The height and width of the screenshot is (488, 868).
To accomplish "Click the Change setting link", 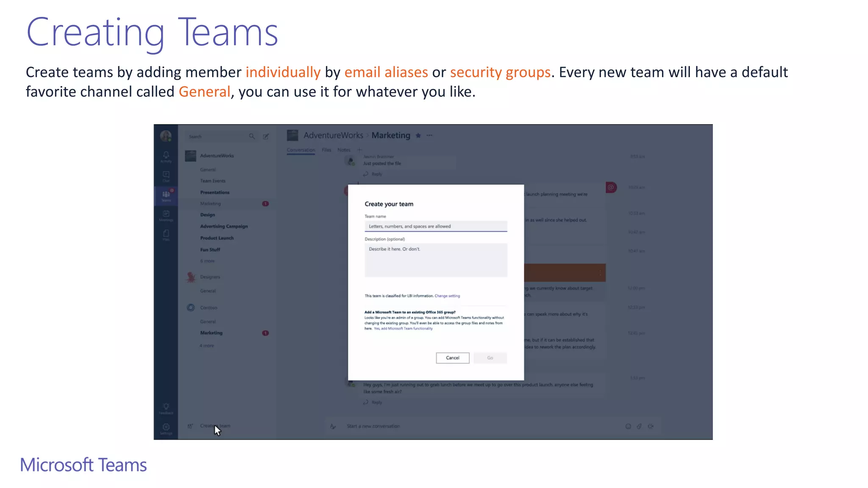I will tap(447, 296).
